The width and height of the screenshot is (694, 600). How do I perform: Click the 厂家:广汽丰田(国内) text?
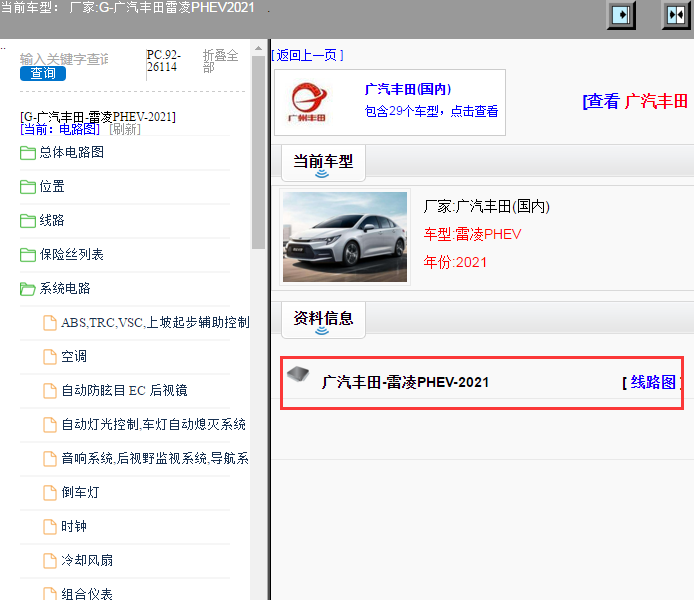point(486,206)
